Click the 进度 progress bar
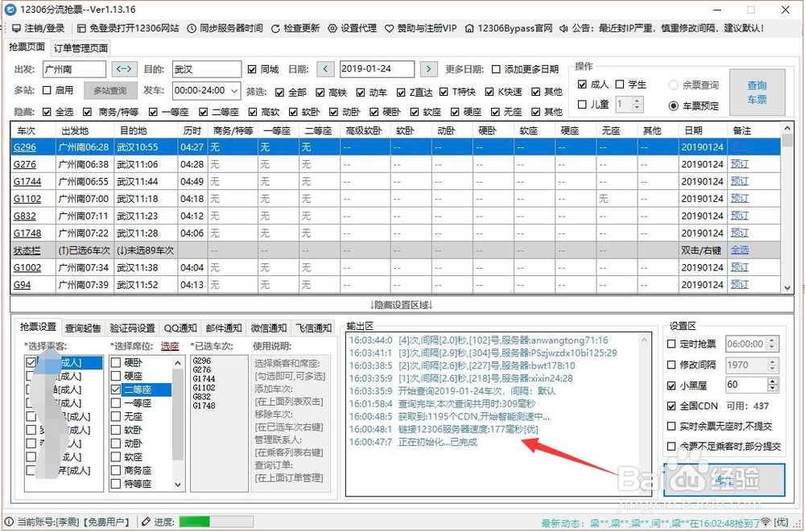 pyautogui.click(x=216, y=522)
